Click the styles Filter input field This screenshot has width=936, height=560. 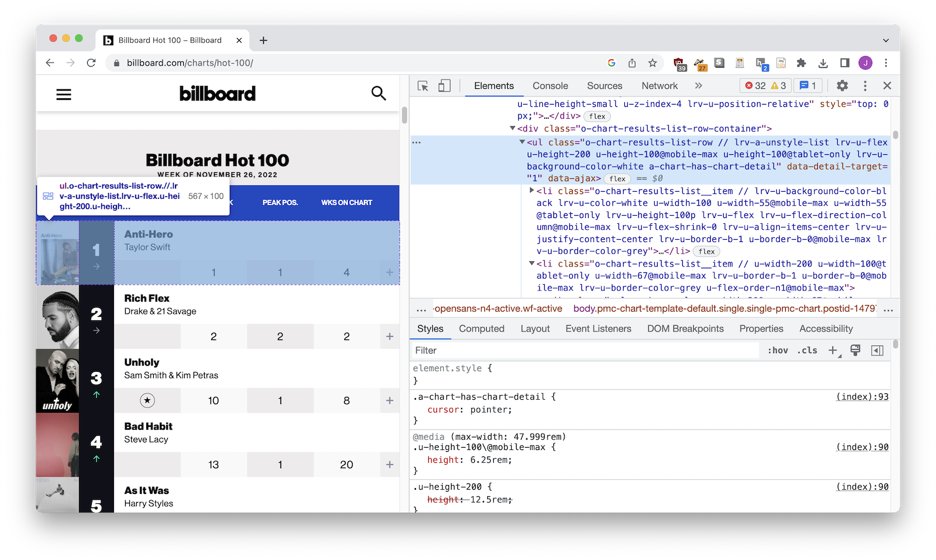coord(585,350)
